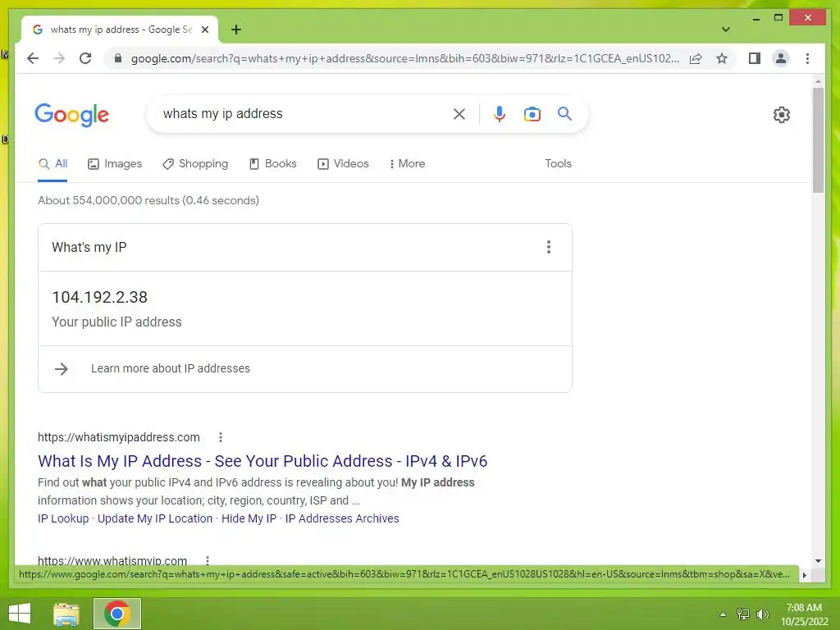Click the scrollbar down arrow
This screenshot has width=840, height=630.
click(x=818, y=561)
